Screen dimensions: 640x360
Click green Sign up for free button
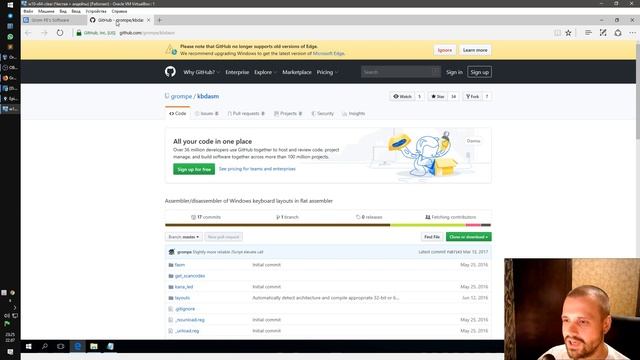194,169
